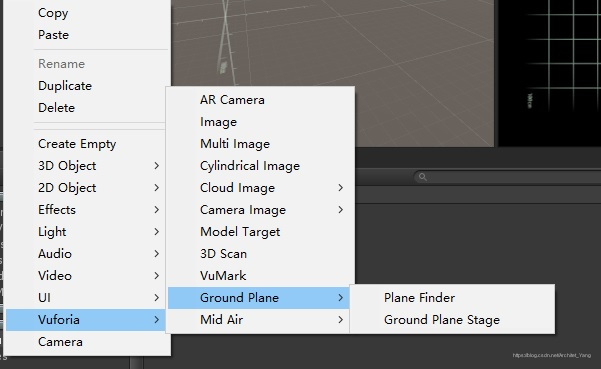Expand arrow next to 2D Object
The image size is (601, 369).
[x=156, y=188]
